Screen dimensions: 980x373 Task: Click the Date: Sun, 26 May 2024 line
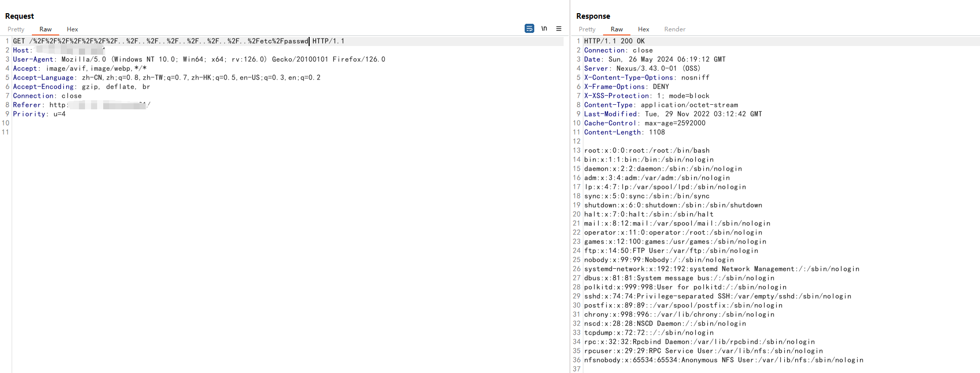point(655,59)
